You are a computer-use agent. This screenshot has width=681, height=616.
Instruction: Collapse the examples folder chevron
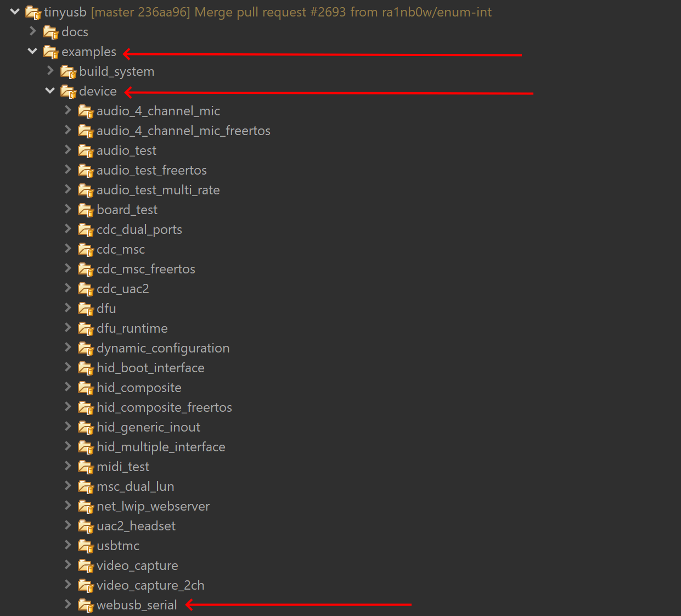click(x=32, y=51)
